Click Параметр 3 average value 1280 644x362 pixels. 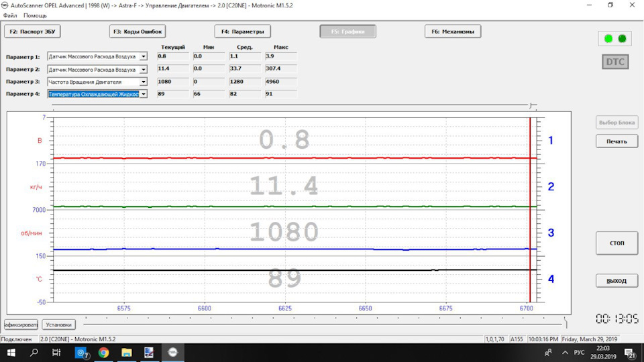click(x=245, y=82)
